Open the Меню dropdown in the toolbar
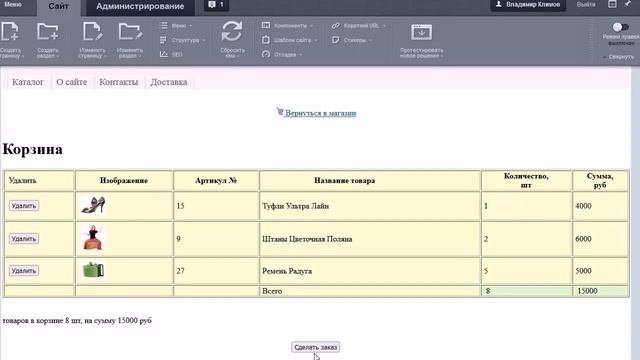Image resolution: width=640 pixels, height=360 pixels. (x=181, y=26)
